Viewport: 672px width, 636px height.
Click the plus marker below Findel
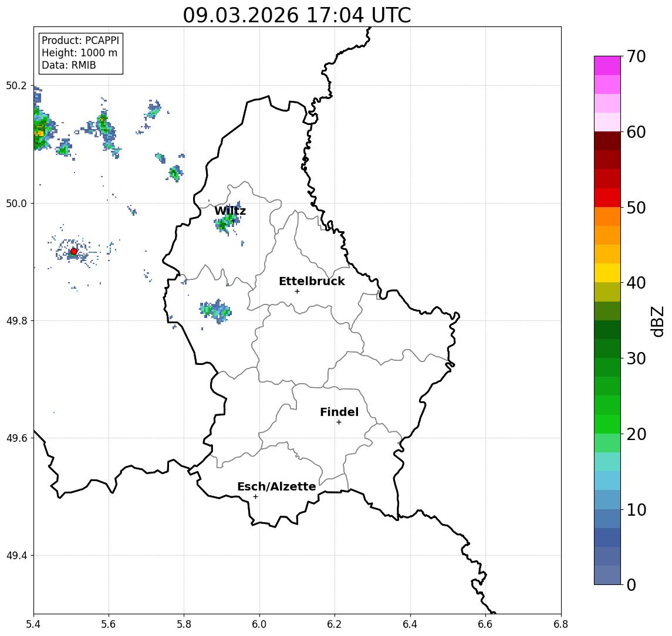coord(339,422)
